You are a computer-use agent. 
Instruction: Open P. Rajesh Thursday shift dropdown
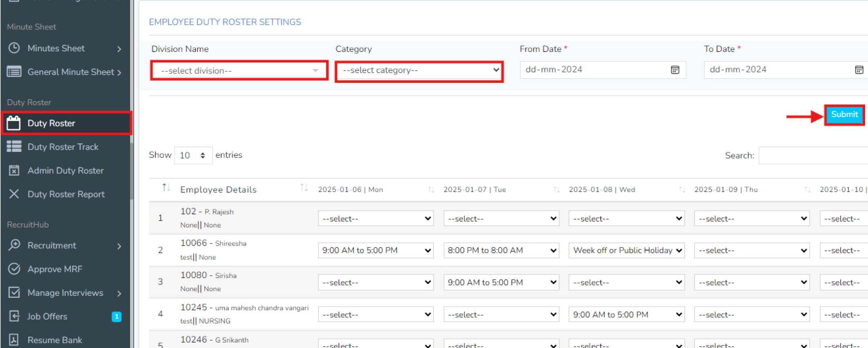[752, 218]
